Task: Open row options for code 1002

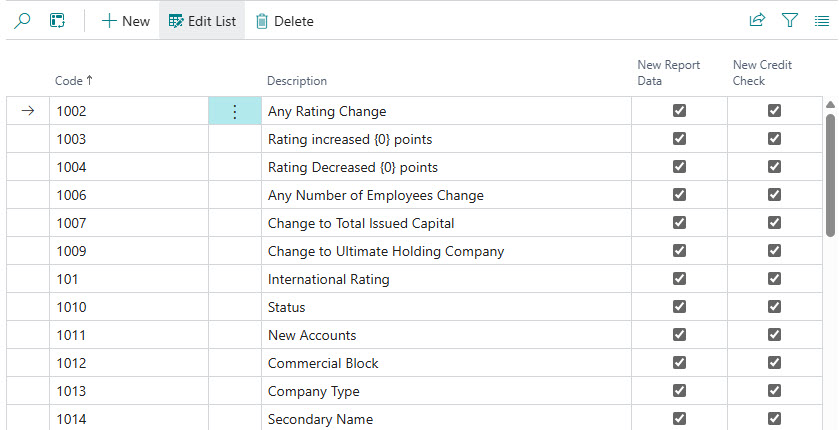Action: 235,112
